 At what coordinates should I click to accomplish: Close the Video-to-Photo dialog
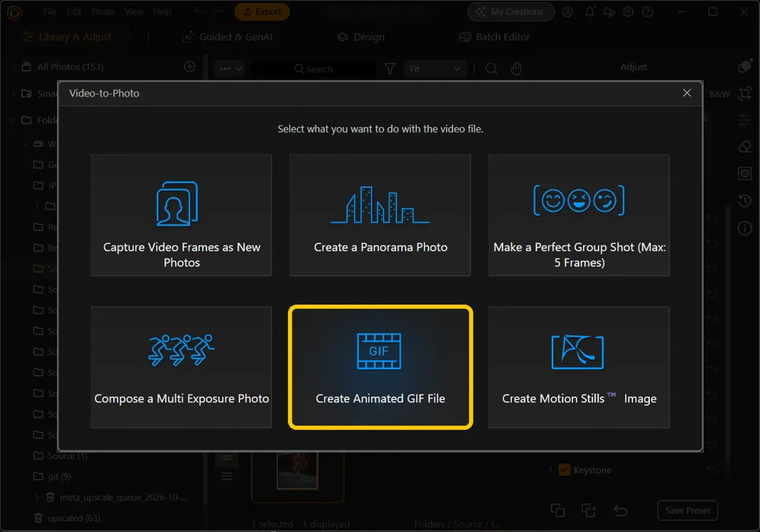point(687,93)
